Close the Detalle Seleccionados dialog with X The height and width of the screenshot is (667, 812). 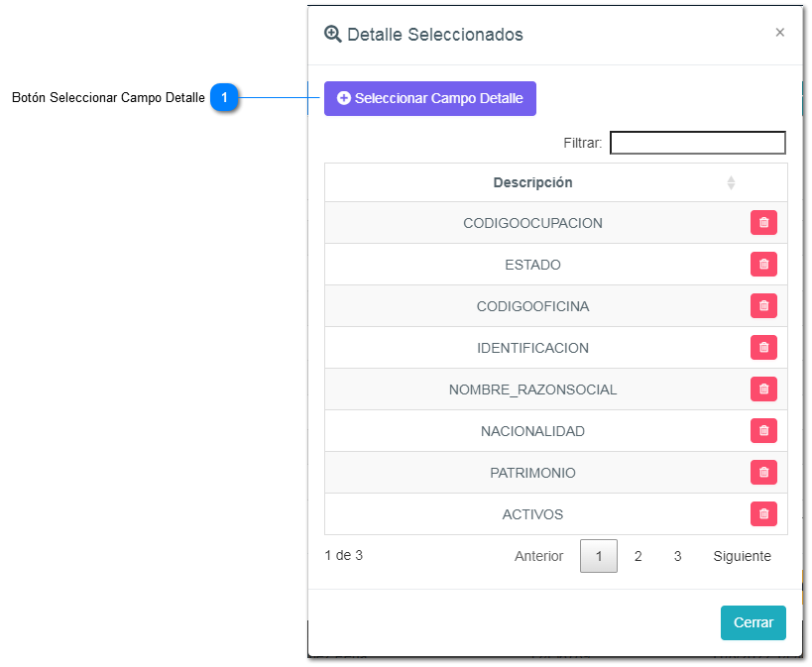(x=779, y=33)
